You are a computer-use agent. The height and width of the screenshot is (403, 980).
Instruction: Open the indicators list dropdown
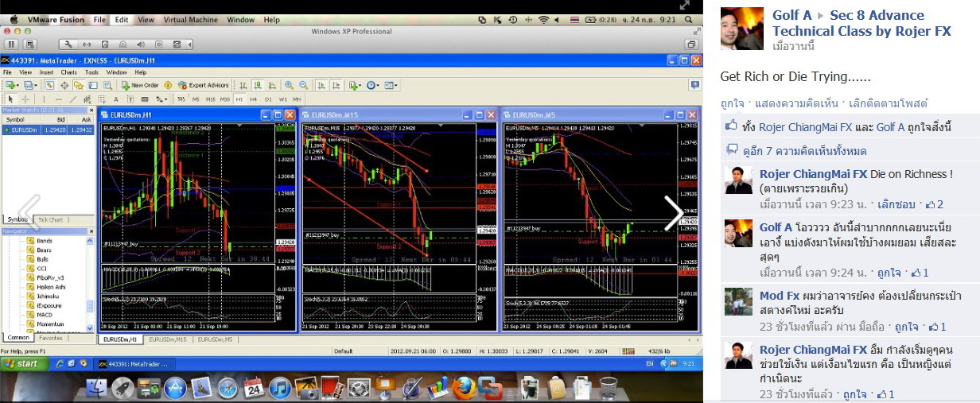click(x=355, y=85)
